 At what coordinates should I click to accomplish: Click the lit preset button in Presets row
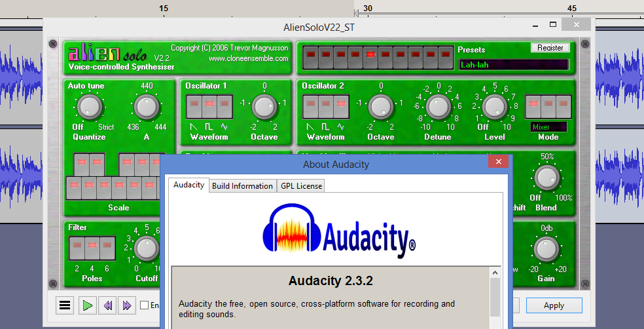click(371, 57)
